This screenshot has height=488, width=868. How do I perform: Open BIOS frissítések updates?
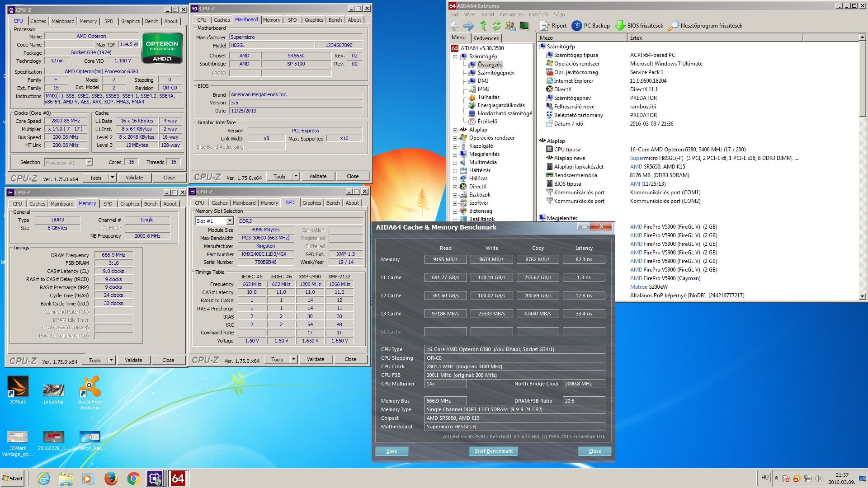tap(639, 26)
